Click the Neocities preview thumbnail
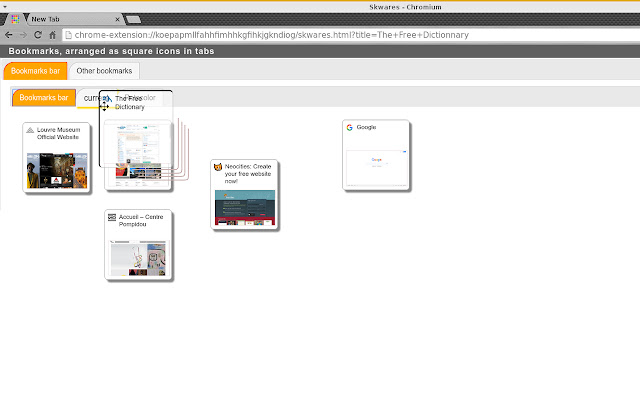The height and width of the screenshot is (400, 640). click(245, 208)
